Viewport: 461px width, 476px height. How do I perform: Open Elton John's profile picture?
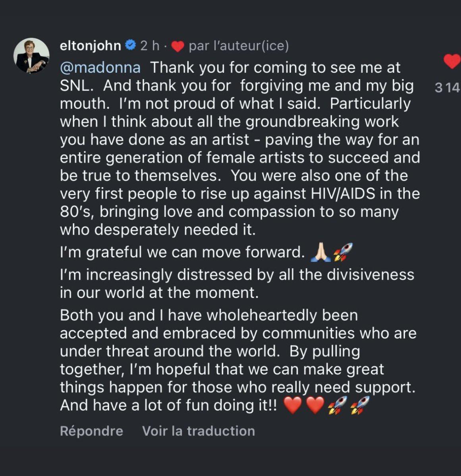pos(32,56)
